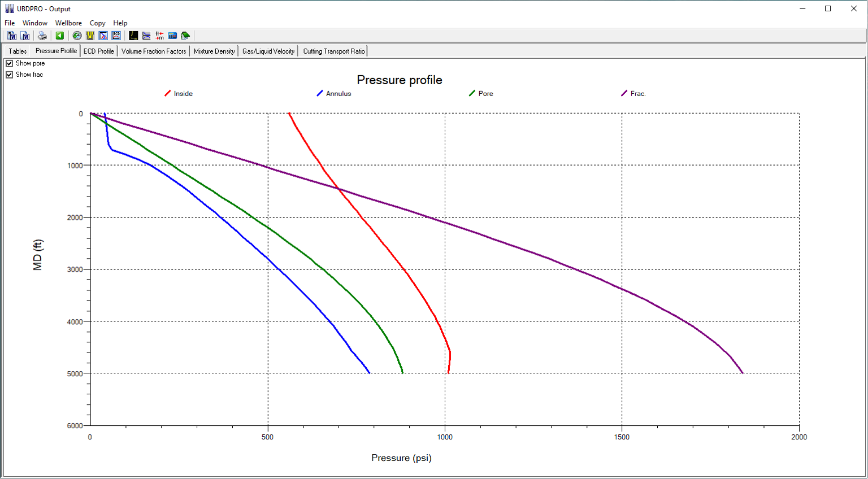This screenshot has height=479, width=868.
Task: Click the first Word report icon
Action: point(12,36)
